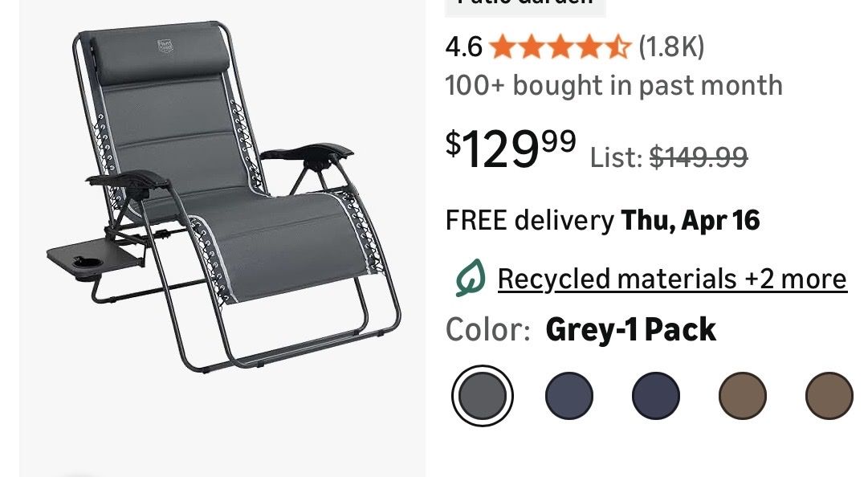The width and height of the screenshot is (868, 477).
Task: Click the partially visible category badge at top
Action: coord(525,6)
